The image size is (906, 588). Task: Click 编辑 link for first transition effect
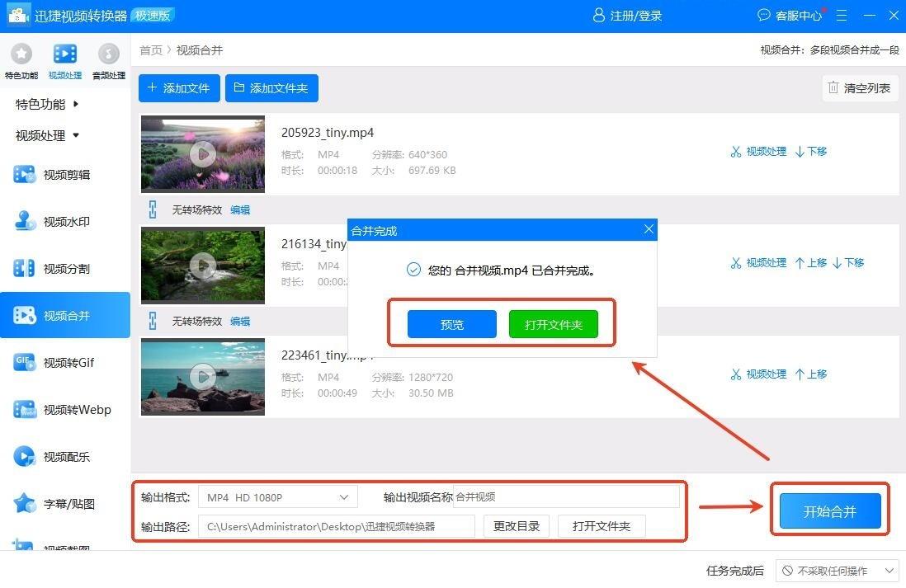(240, 210)
